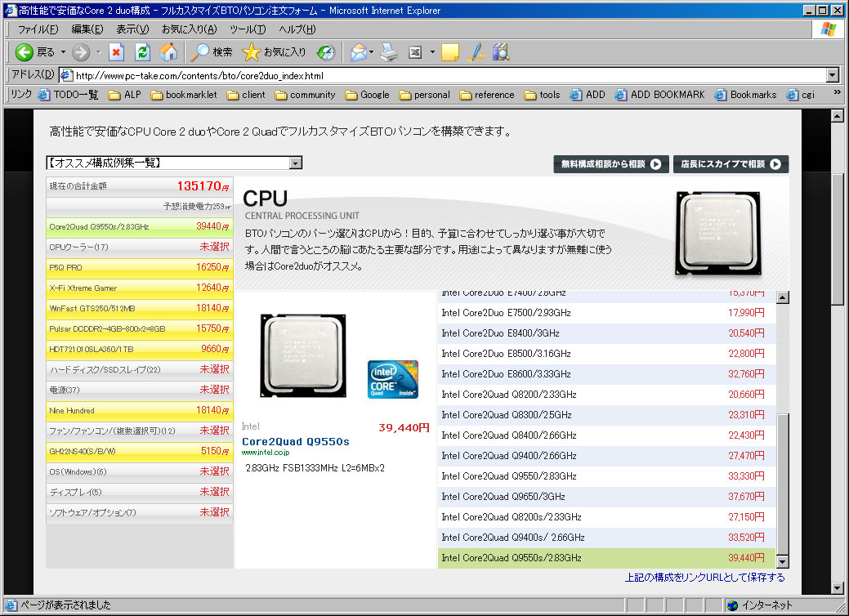Open the www.intel.co.jp link
Viewport: 849px width, 616px height.
tap(266, 453)
